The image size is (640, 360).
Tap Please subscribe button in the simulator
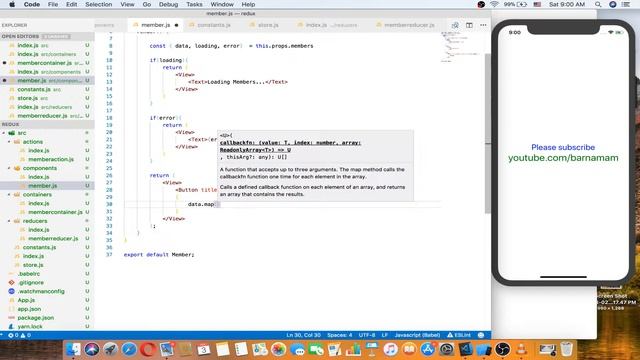coord(563,147)
